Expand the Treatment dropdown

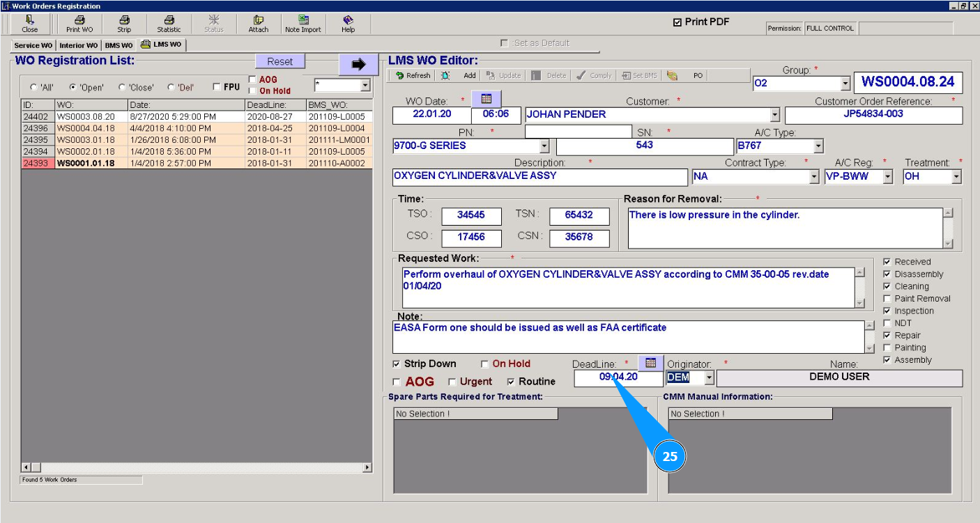[956, 177]
